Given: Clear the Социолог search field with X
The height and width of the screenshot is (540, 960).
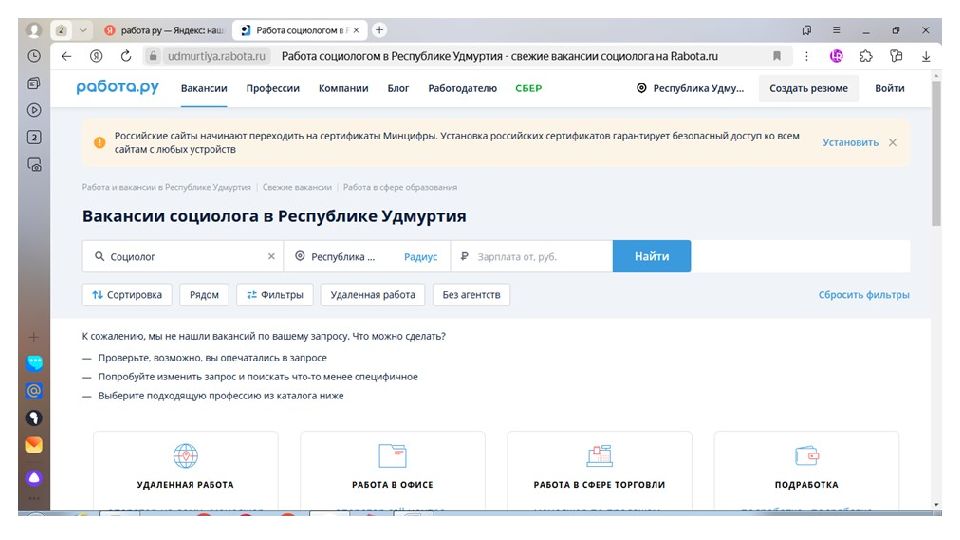Looking at the screenshot, I should 271,256.
